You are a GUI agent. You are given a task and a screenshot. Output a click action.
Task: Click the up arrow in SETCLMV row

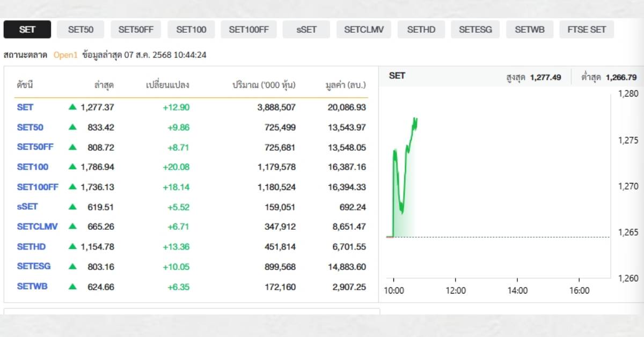point(72,226)
